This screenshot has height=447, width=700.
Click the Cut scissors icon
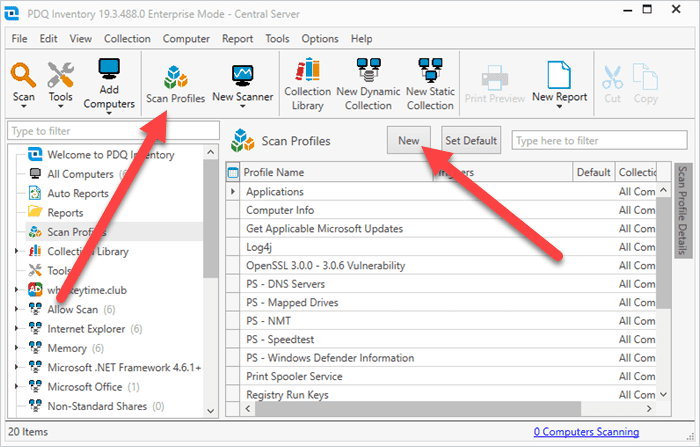(612, 78)
